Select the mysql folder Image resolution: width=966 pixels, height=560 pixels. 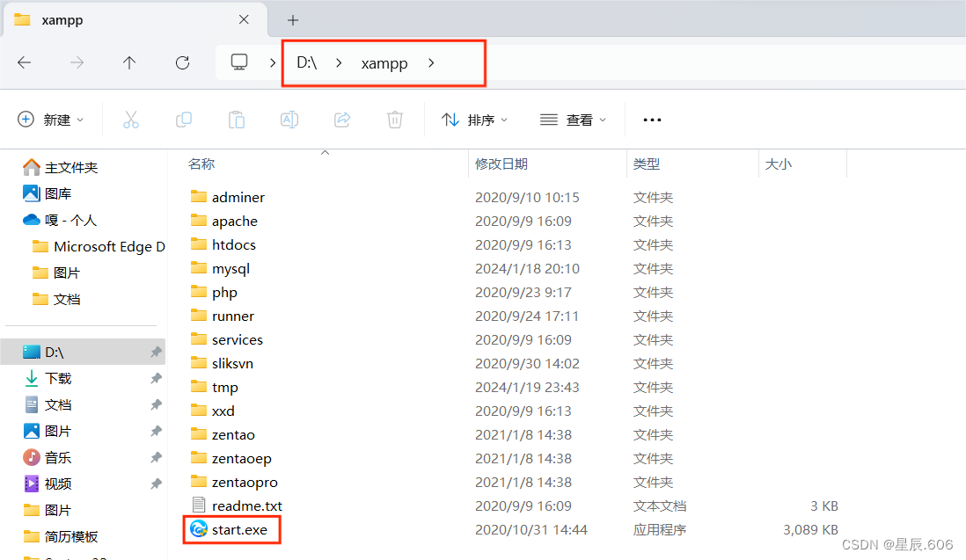220,268
